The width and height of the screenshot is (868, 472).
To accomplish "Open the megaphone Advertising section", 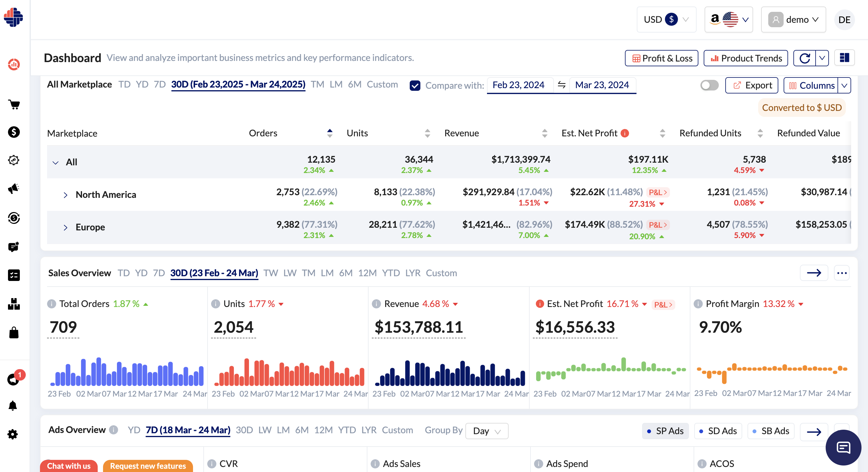I will click(14, 188).
